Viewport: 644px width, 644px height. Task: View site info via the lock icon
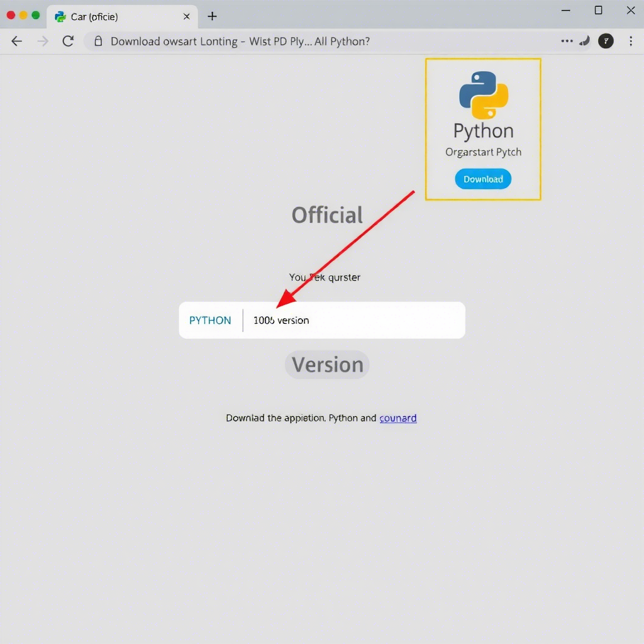tap(97, 42)
